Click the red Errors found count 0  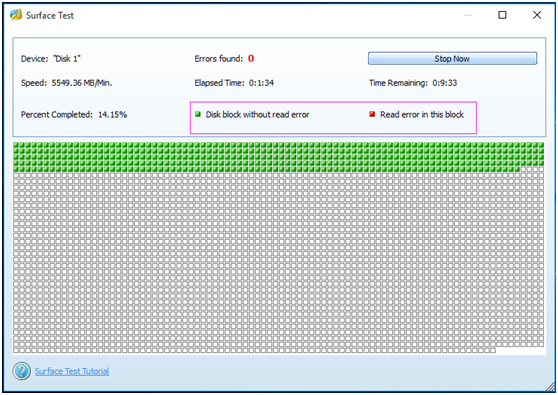[x=251, y=58]
